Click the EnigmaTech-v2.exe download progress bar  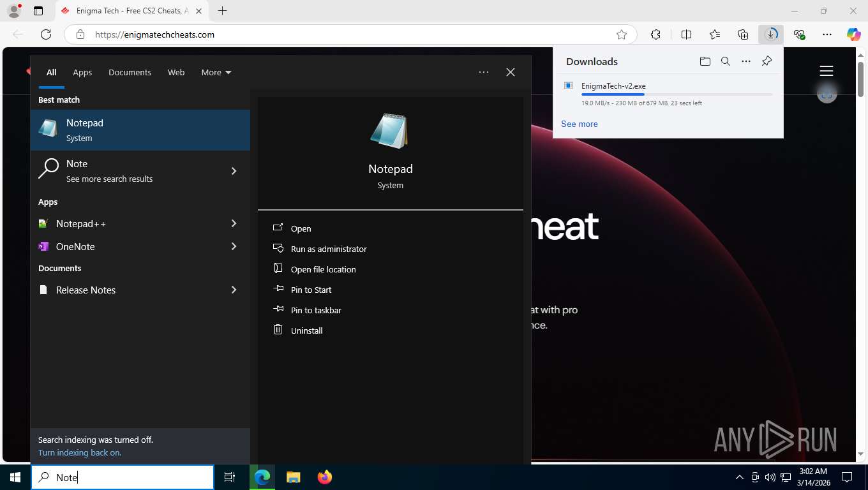pos(677,94)
